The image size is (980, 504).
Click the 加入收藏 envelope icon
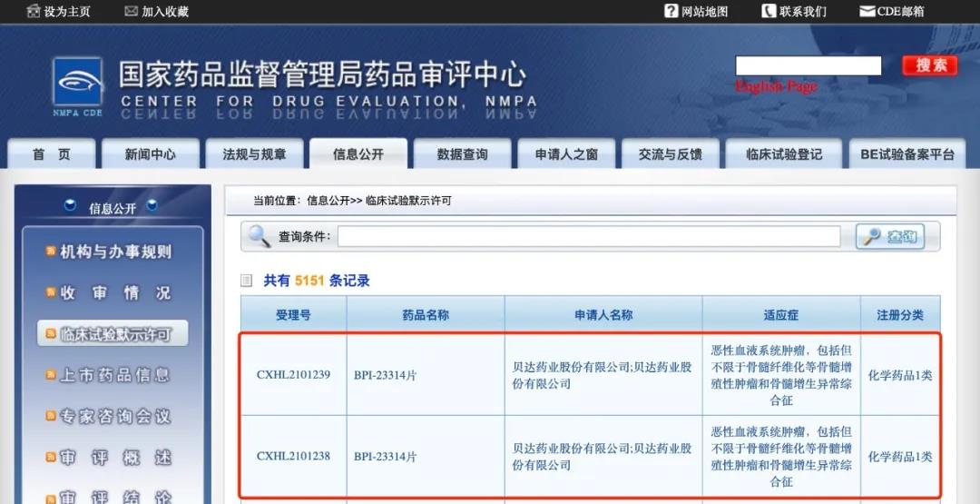tap(132, 11)
